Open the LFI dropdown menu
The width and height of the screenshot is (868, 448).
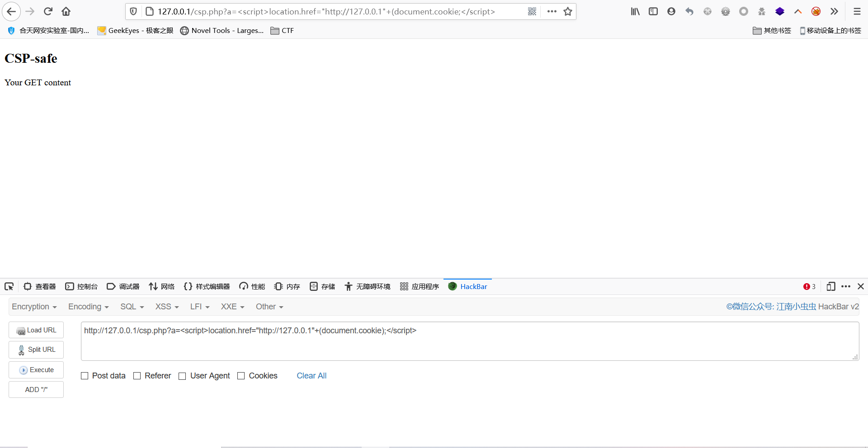tap(200, 307)
